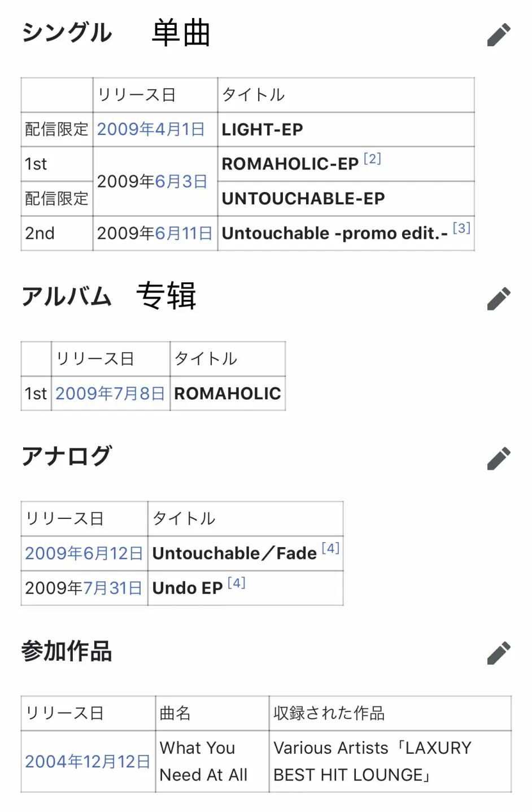Tap edit pencil for シングル section

[x=499, y=34]
